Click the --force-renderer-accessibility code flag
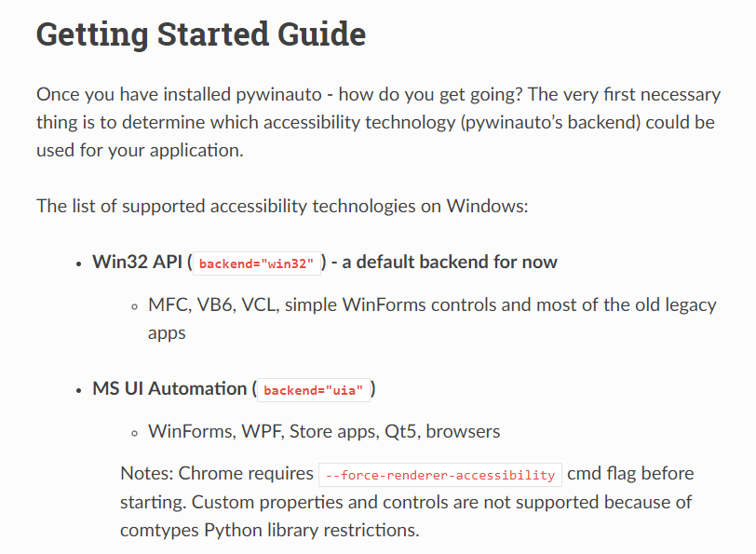Image resolution: width=756 pixels, height=554 pixels. pyautogui.click(x=440, y=475)
